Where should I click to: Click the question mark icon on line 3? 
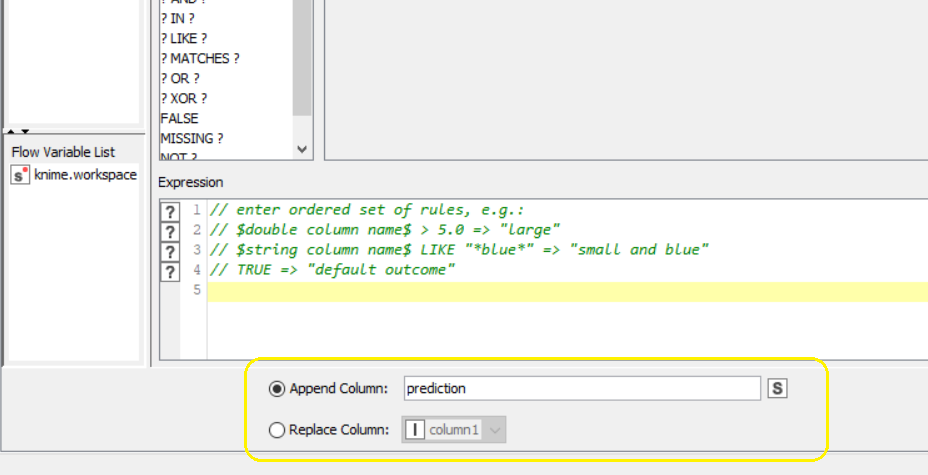click(170, 251)
